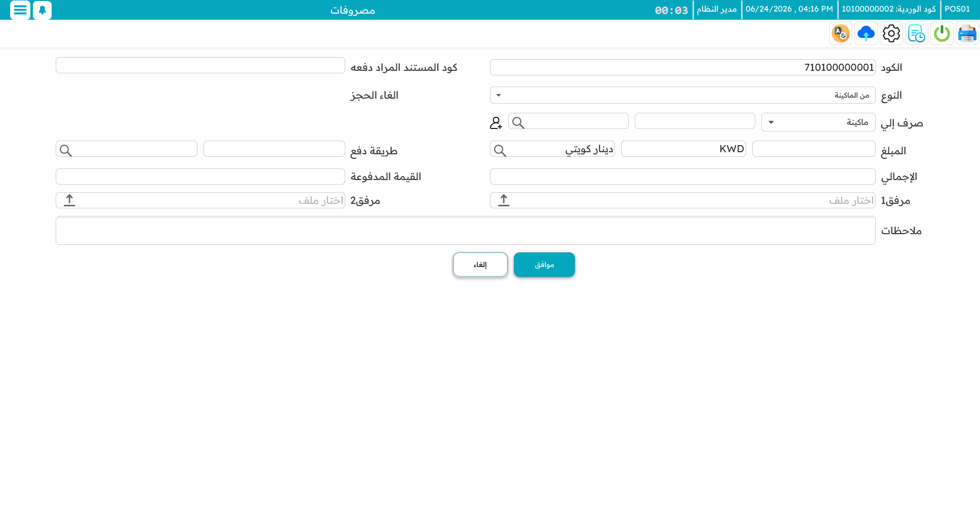Click the دينار كويتي currency name field
The image size is (980, 530).
pyautogui.click(x=552, y=149)
